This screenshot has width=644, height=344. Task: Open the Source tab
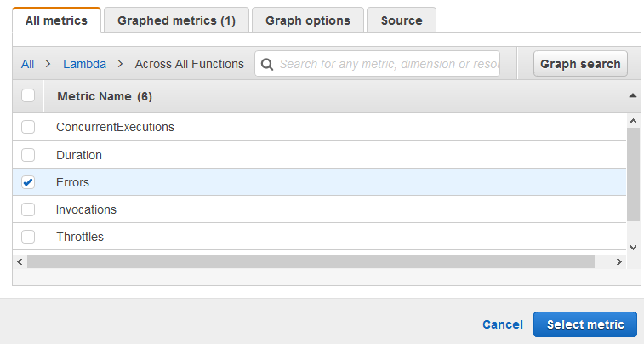pos(402,20)
